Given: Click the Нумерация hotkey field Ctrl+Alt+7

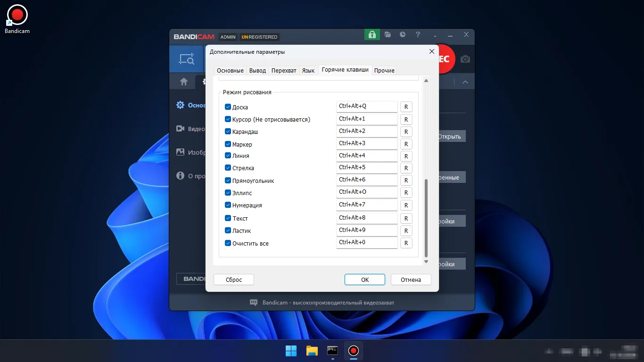Looking at the screenshot, I should pyautogui.click(x=367, y=205).
